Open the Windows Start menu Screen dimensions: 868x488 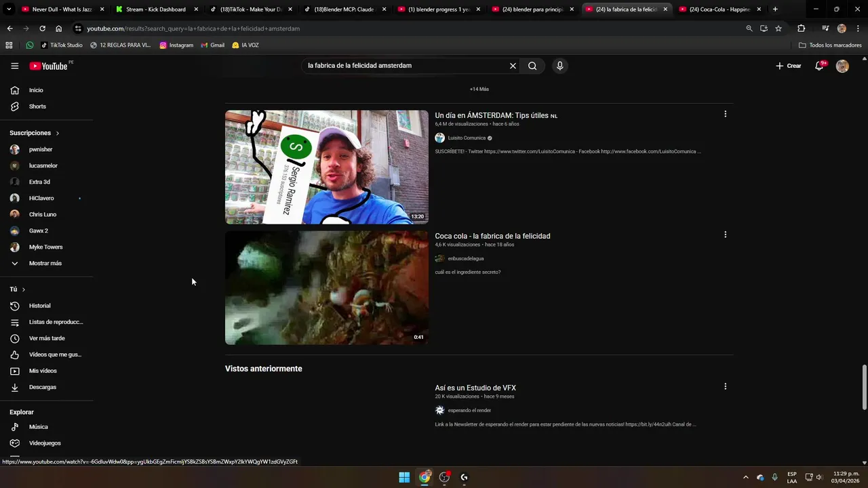(x=404, y=477)
